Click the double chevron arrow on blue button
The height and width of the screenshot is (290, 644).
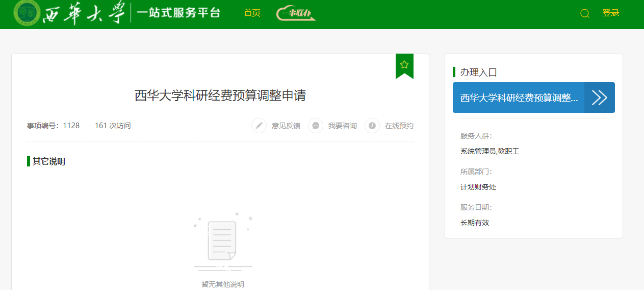point(599,98)
